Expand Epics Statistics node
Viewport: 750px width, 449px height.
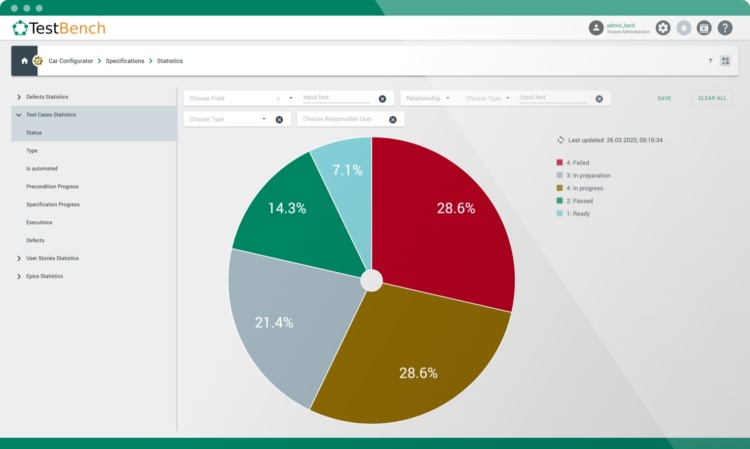click(19, 276)
